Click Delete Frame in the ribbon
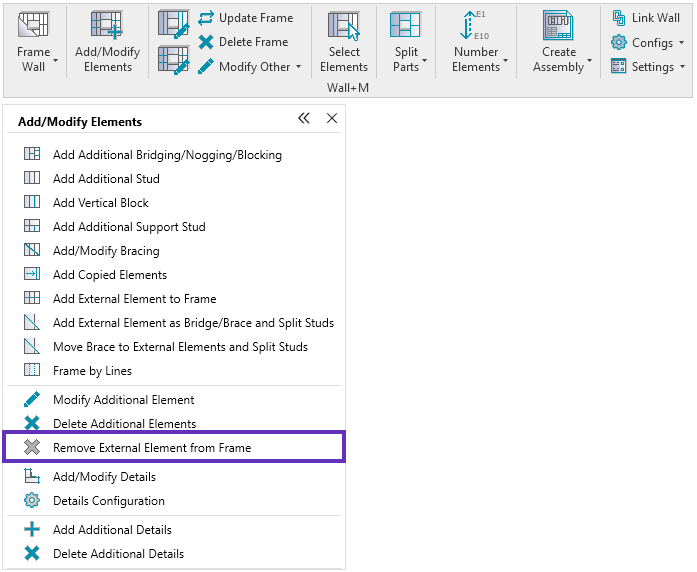This screenshot has width=697, height=572. coord(242,42)
